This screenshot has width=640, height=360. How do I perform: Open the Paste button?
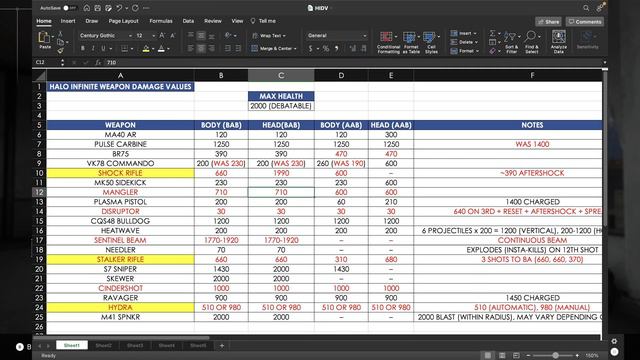coord(44,40)
